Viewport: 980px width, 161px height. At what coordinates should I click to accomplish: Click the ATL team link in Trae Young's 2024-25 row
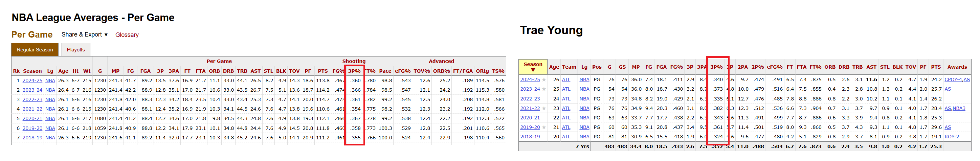click(566, 79)
